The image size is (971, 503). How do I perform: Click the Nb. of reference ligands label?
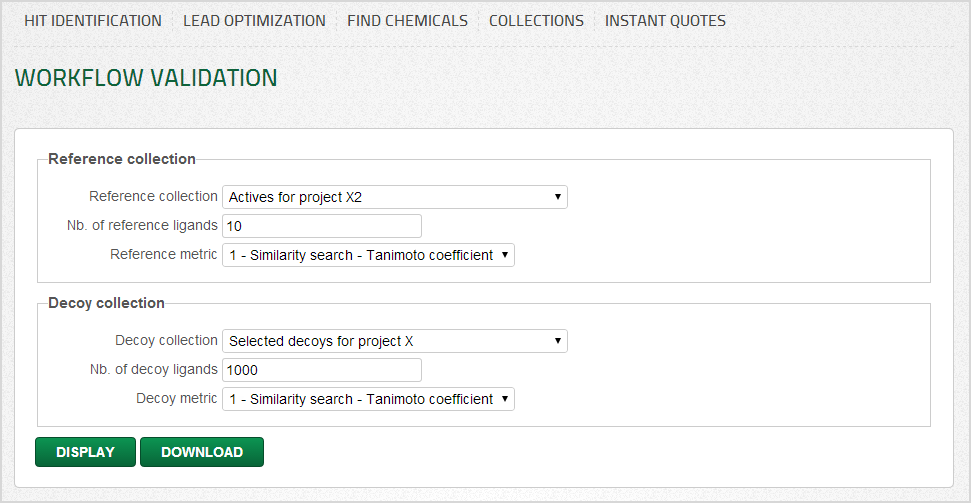[141, 225]
